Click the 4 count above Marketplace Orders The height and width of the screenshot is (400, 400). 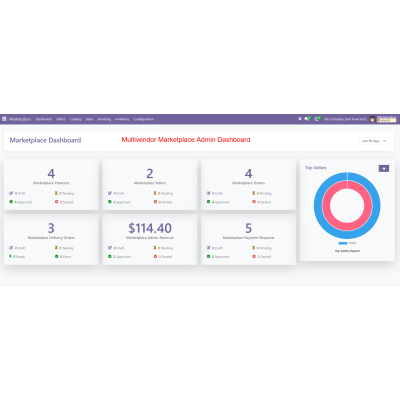248,174
